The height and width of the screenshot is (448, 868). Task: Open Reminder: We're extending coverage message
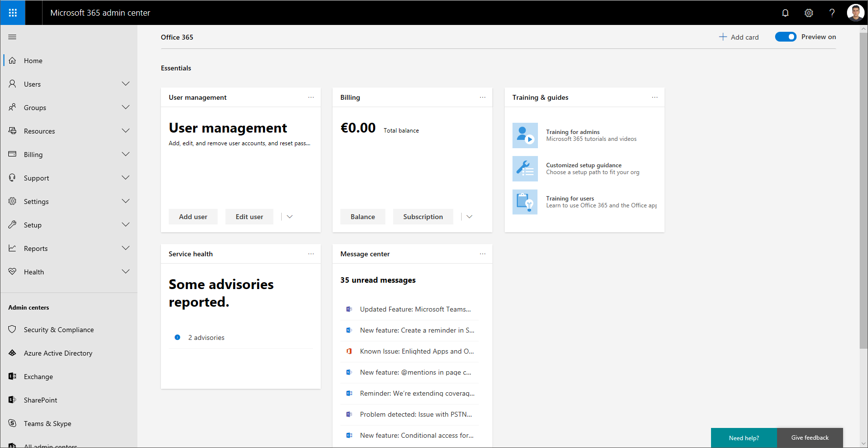409,393
